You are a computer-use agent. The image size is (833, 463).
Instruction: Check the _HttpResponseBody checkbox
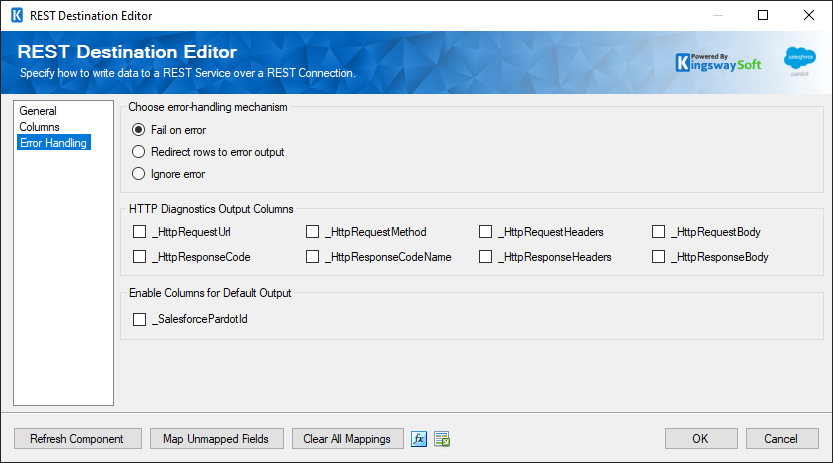pos(659,256)
